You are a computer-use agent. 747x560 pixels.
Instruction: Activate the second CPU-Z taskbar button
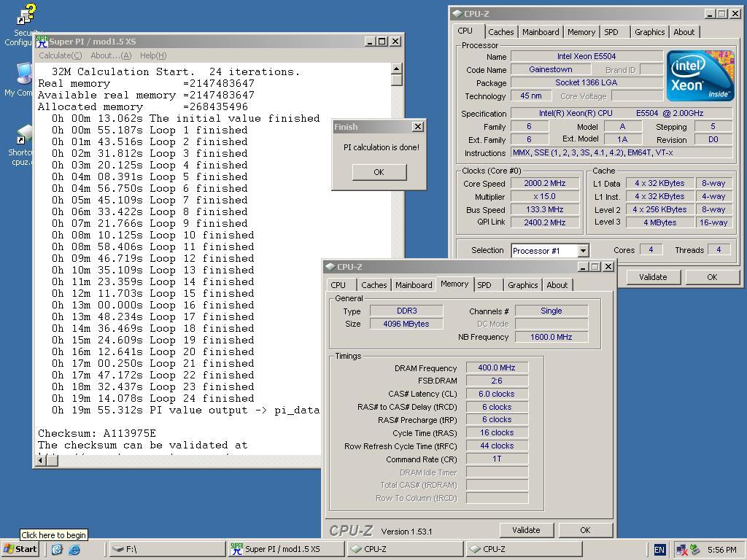[x=524, y=549]
